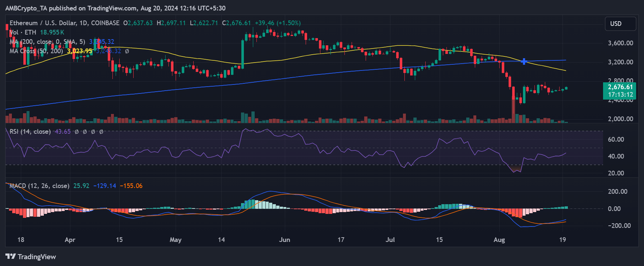Click the MACD 200.00 axis label
Screen dimensions: 644x266
617,192
